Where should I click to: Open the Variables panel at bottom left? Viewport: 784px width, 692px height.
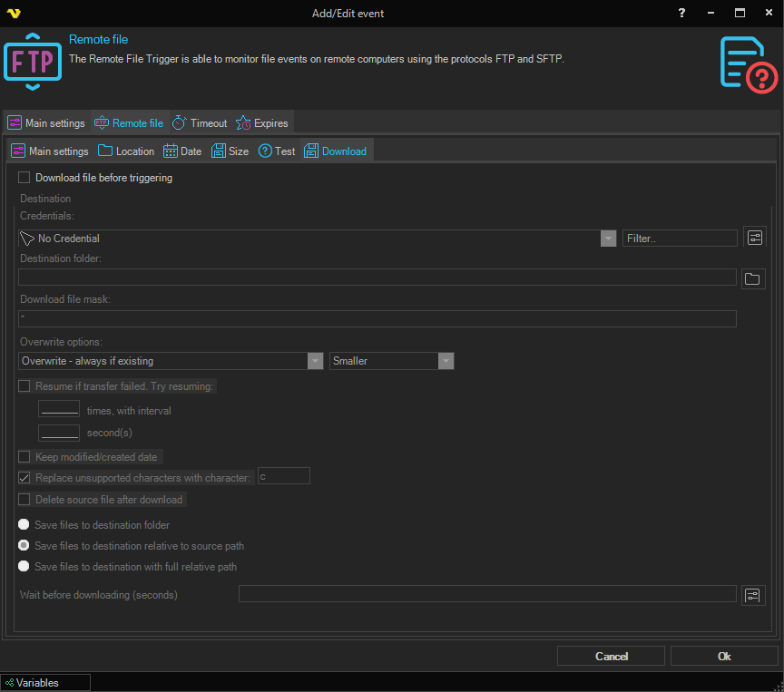(x=45, y=683)
